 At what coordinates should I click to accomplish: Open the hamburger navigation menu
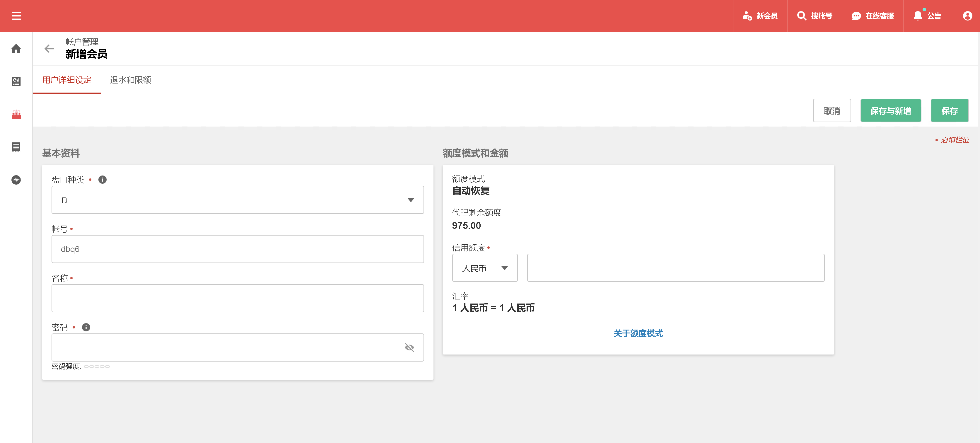click(x=16, y=16)
